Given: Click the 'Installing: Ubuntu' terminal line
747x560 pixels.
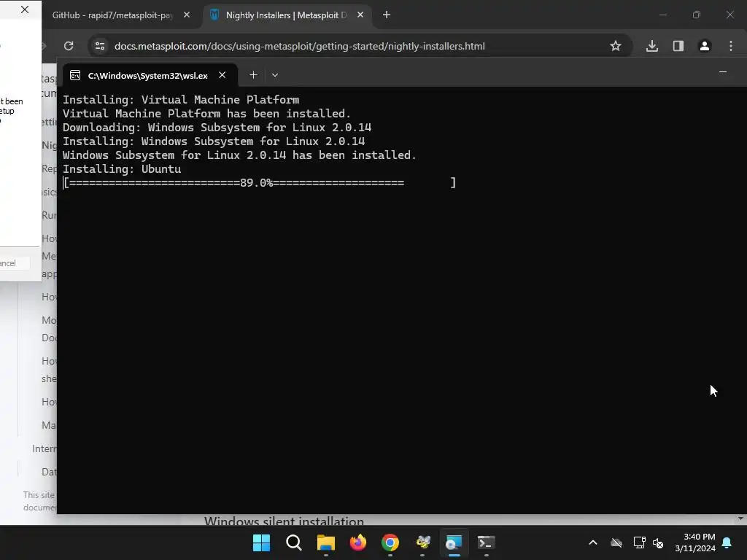Looking at the screenshot, I should coord(122,169).
